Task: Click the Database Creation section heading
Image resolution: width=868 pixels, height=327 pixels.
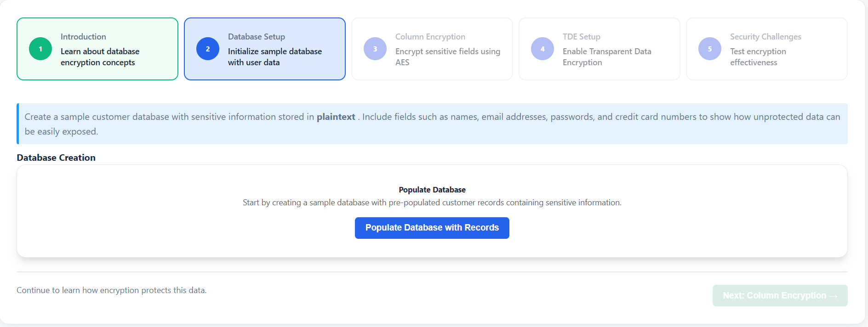Action: tap(56, 158)
